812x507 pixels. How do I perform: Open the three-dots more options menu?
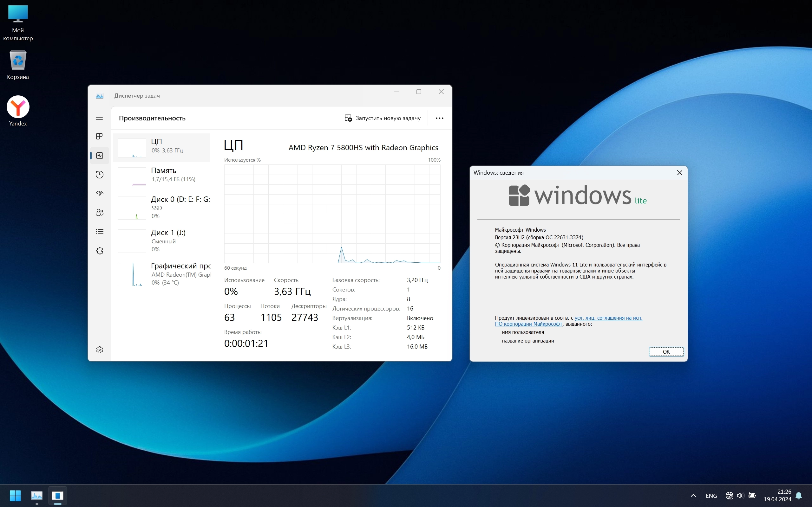tap(439, 118)
